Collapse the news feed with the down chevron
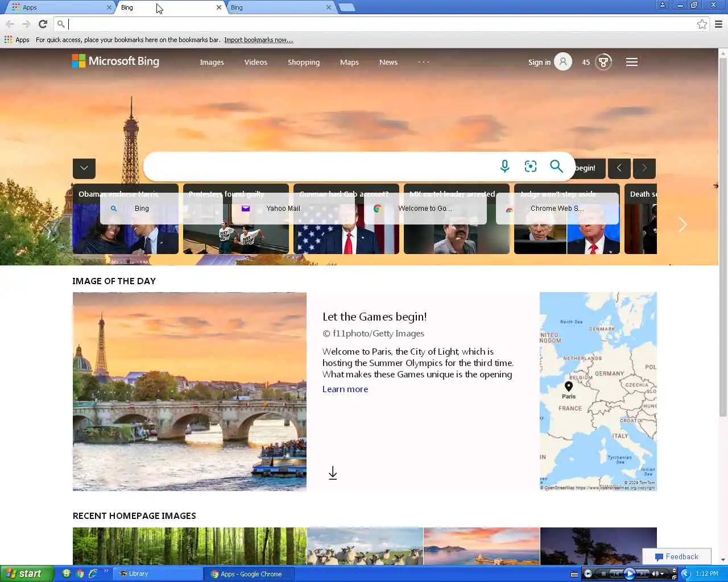Viewport: 728px width, 582px height. click(x=84, y=168)
